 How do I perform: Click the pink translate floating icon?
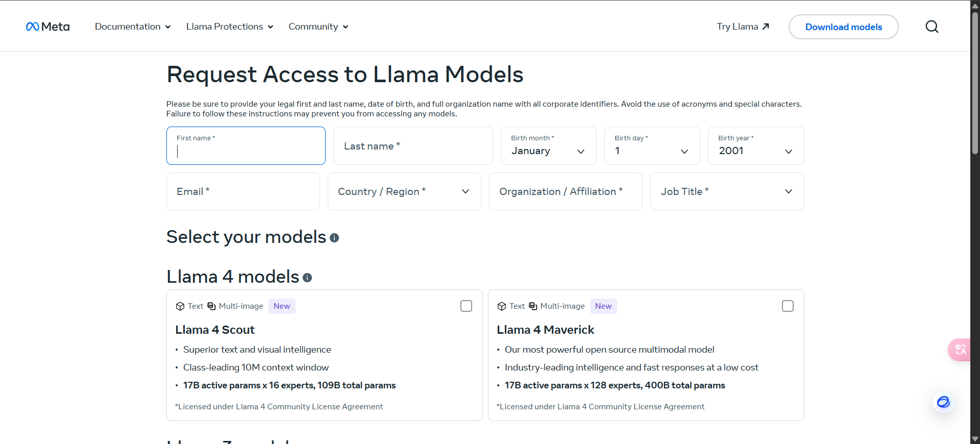coord(960,350)
